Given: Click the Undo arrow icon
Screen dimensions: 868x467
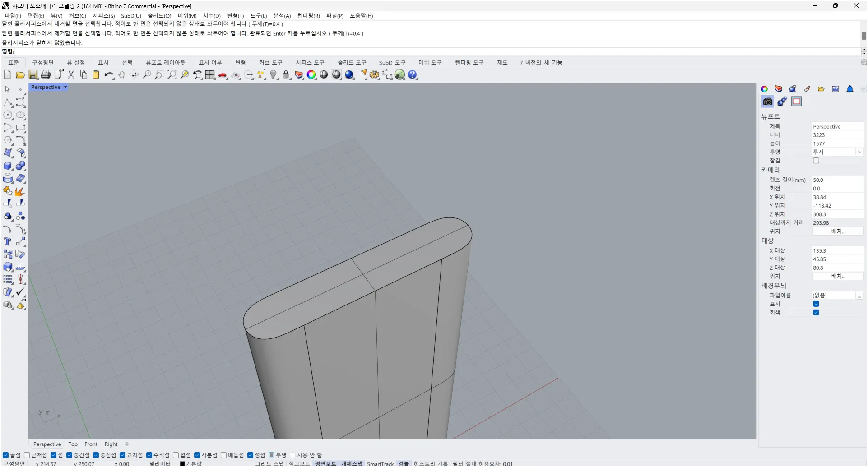Looking at the screenshot, I should point(109,75).
